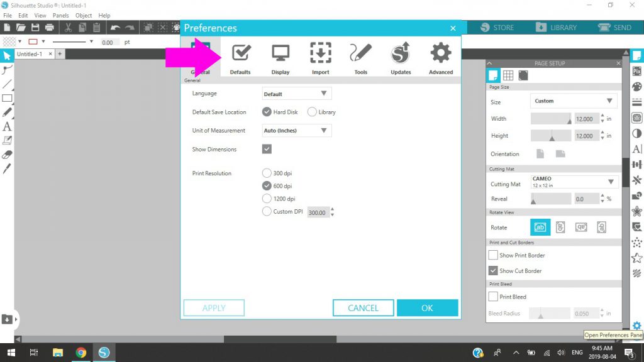
Task: Open the Language dropdown
Action: point(297,94)
